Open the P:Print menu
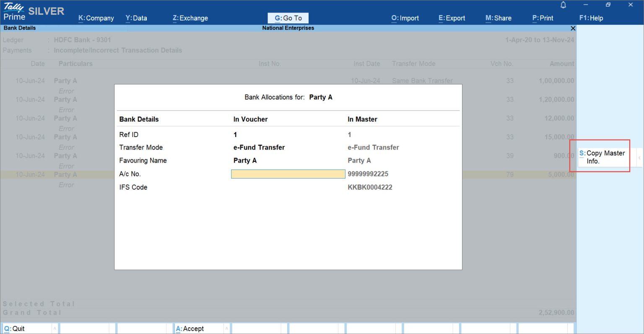 (543, 18)
